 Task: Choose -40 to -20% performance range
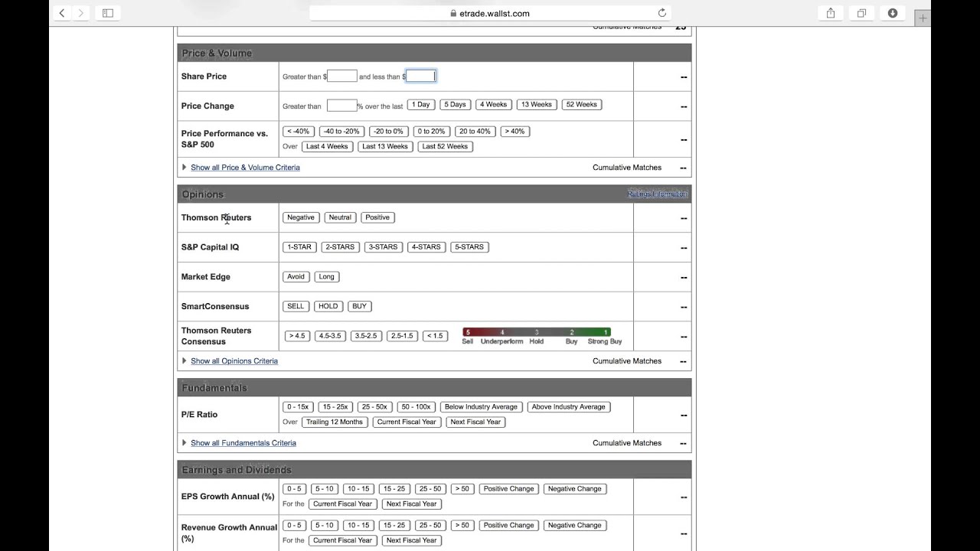pyautogui.click(x=341, y=132)
